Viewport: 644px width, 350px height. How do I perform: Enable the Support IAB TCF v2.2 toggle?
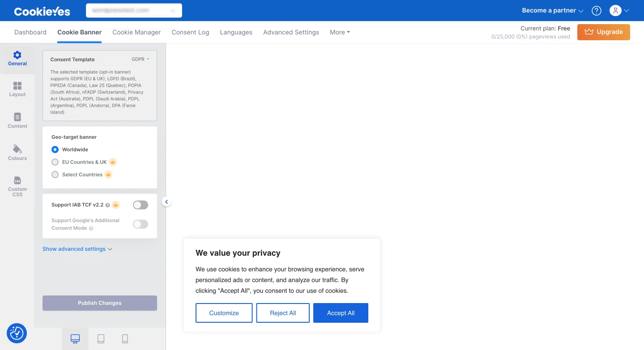click(x=140, y=205)
